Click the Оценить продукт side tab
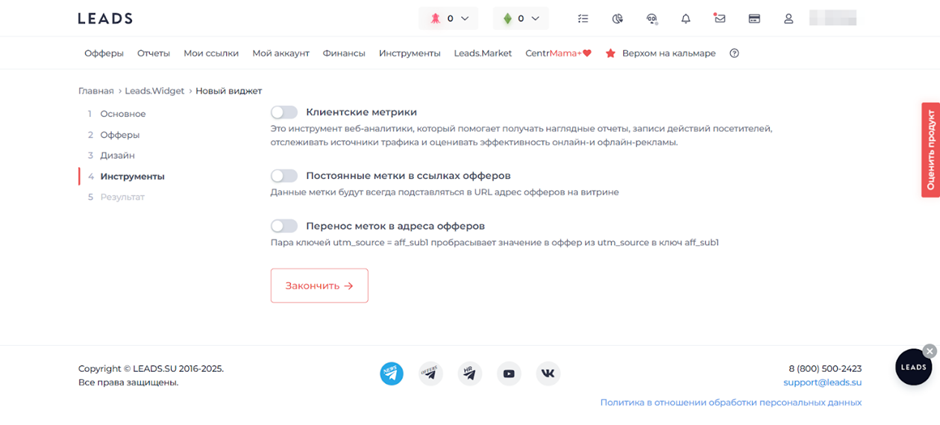Screen dimensions: 940x425 click(x=930, y=150)
